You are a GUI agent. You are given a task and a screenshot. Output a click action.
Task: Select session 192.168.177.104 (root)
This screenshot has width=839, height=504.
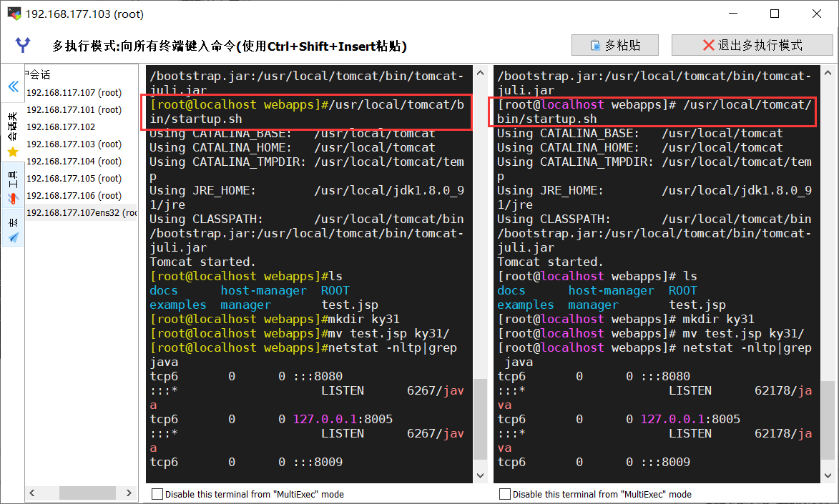point(74,161)
